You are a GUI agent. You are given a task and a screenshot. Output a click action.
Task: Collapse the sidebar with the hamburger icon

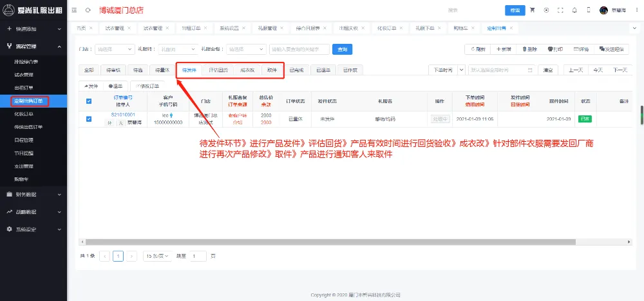75,10
